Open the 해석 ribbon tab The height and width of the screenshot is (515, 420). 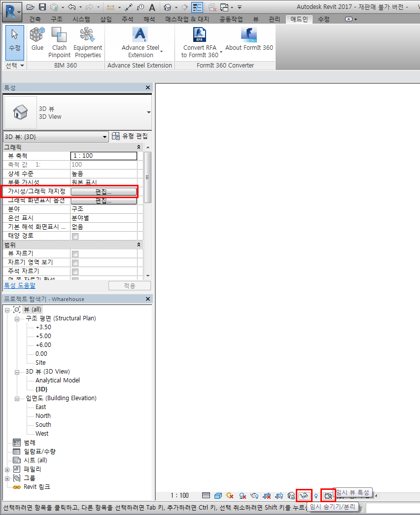click(149, 19)
